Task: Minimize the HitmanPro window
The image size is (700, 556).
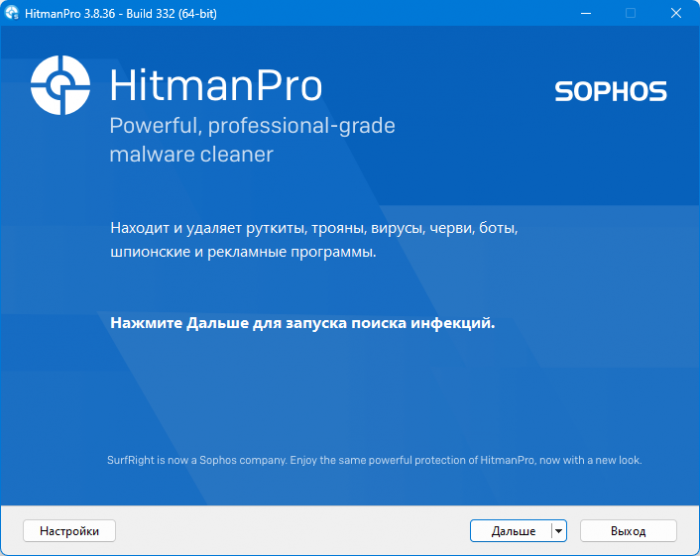Action: pyautogui.click(x=586, y=13)
